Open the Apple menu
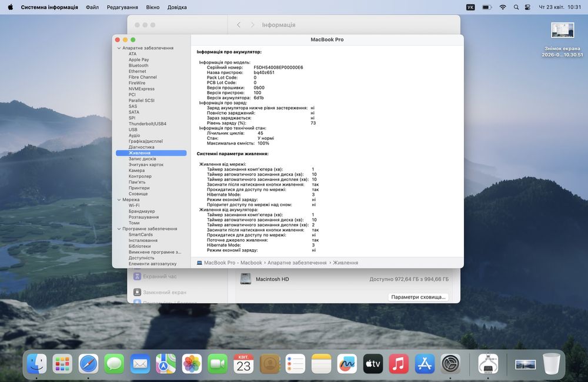588x382 pixels. click(x=10, y=7)
